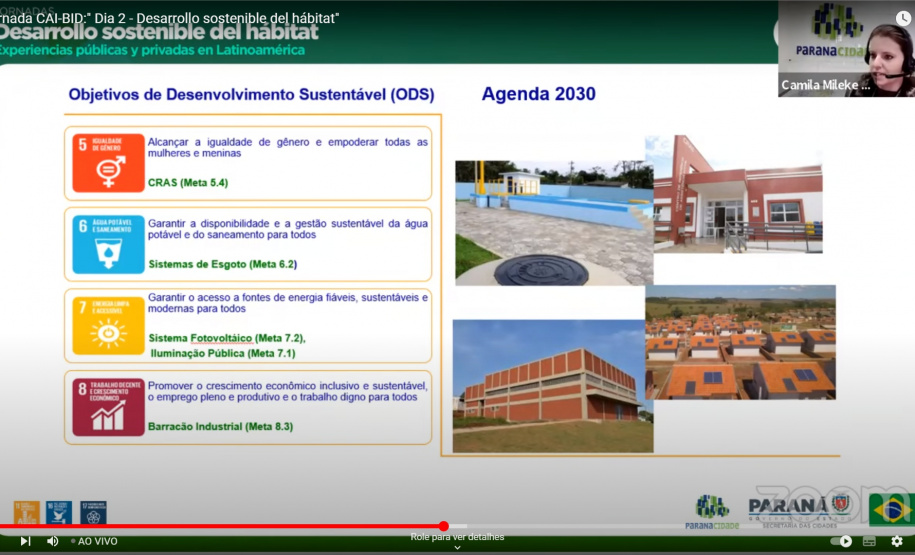Click 'Agenda 2030' heading
This screenshot has width=915, height=555.
coord(539,94)
